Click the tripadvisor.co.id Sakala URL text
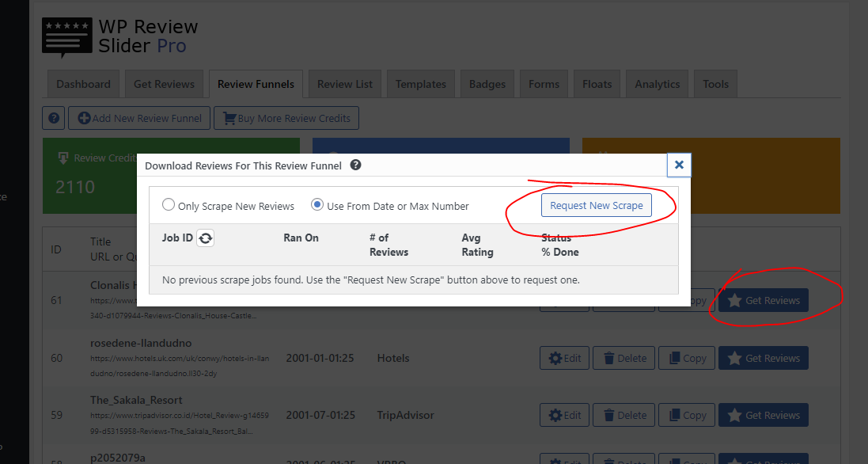The height and width of the screenshot is (464, 868). [x=180, y=423]
